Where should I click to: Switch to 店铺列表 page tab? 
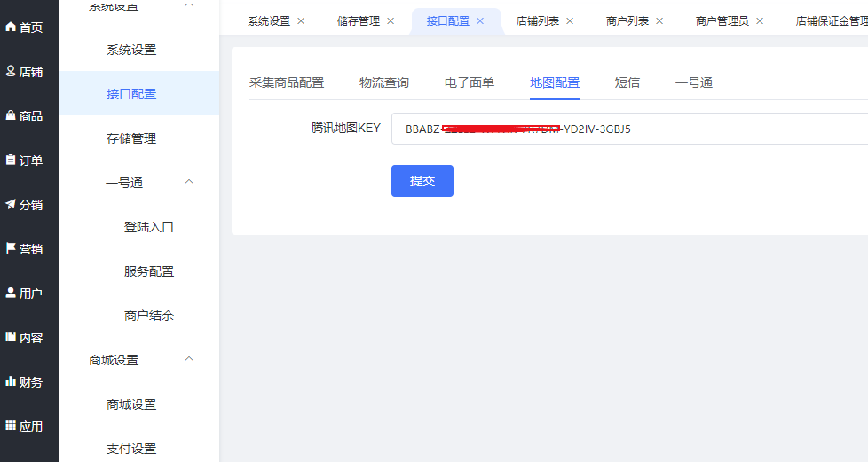[x=538, y=21]
